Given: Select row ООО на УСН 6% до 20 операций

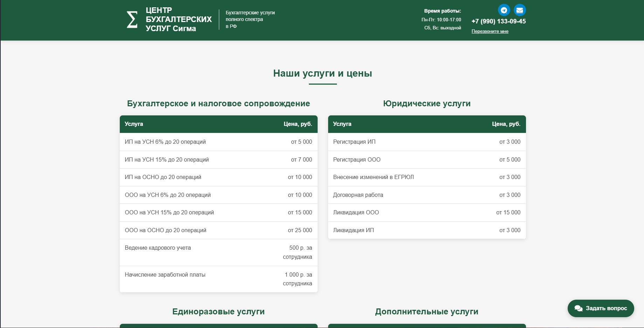Looking at the screenshot, I should click(x=219, y=195).
